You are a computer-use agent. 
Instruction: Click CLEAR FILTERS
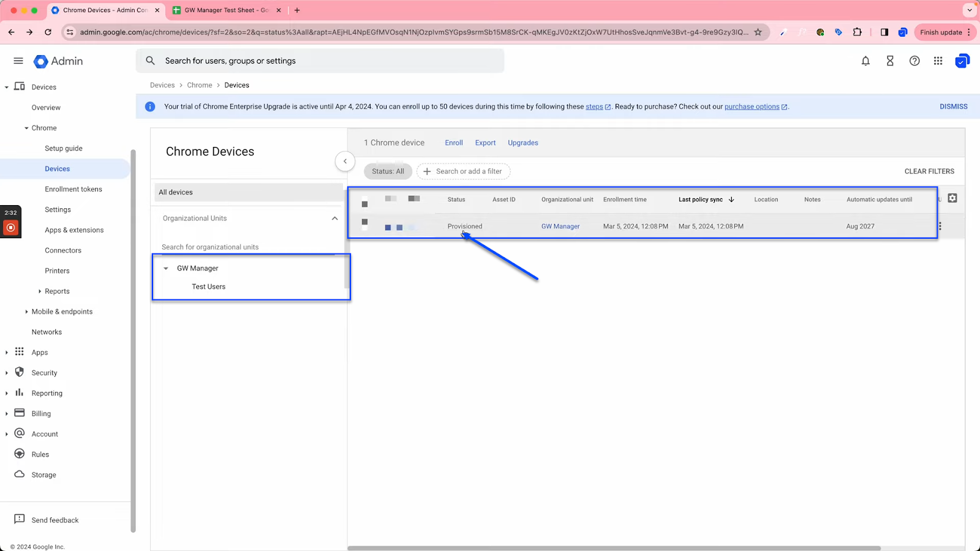(929, 171)
